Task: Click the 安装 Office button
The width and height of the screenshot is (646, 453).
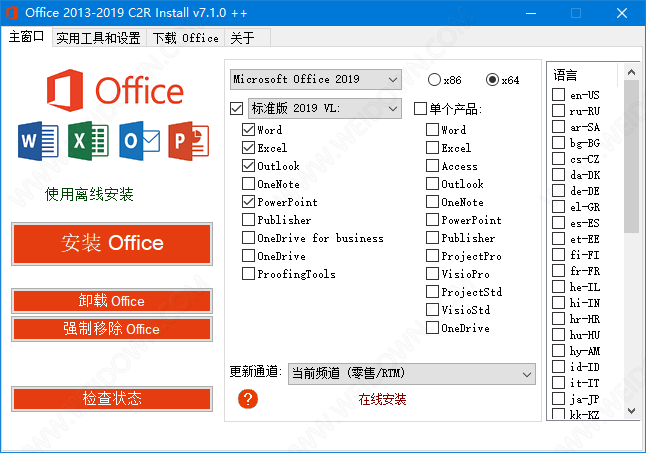Action: 112,243
